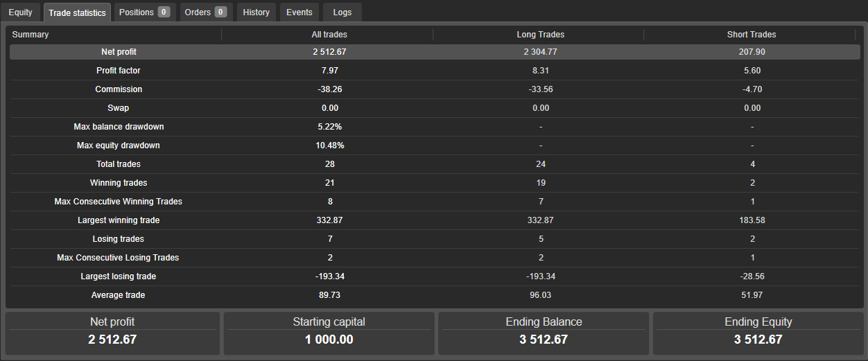Click the Largest winning trade row label
The height and width of the screenshot is (361, 868).
118,220
